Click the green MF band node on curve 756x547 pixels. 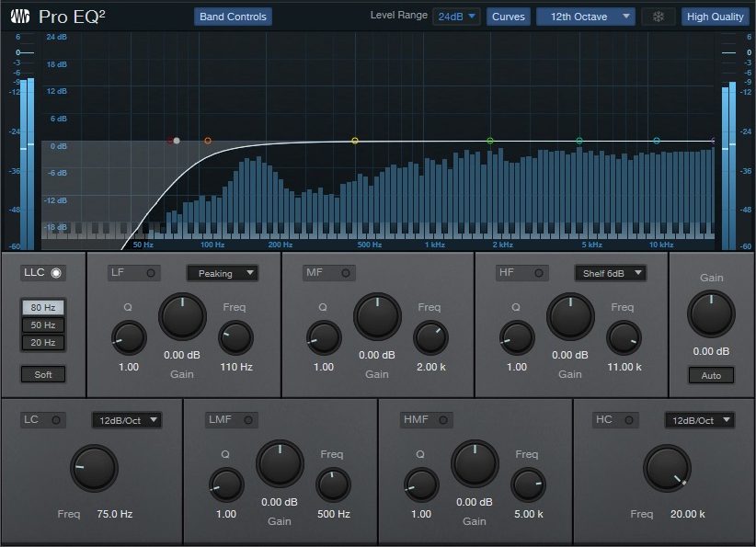tap(490, 142)
